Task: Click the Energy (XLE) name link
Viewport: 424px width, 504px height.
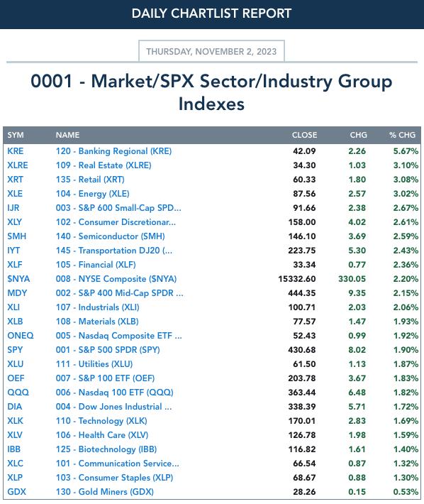Action: point(92,194)
